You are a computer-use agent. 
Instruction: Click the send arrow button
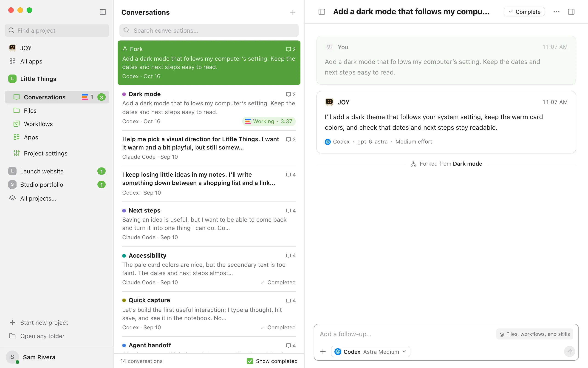pos(570,351)
